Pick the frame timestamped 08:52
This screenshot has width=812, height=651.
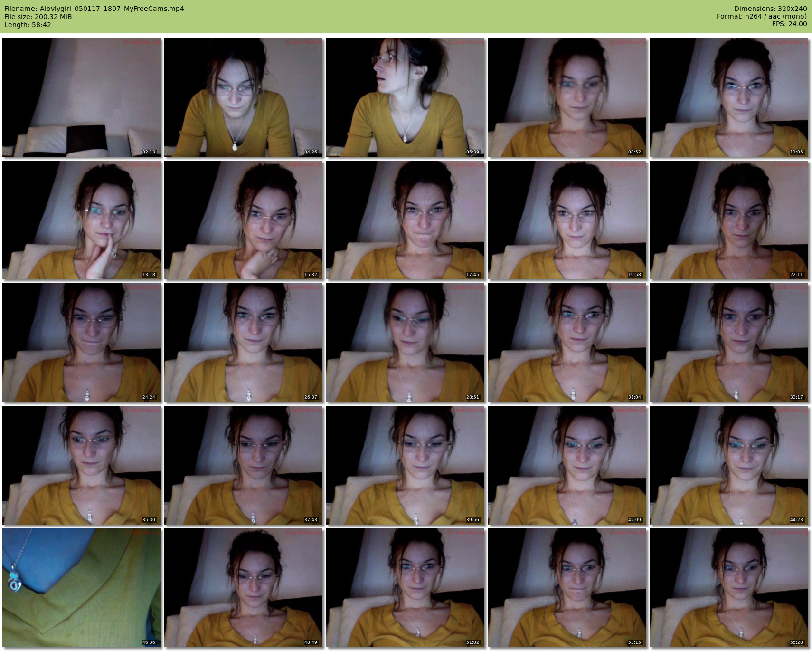[x=567, y=97]
